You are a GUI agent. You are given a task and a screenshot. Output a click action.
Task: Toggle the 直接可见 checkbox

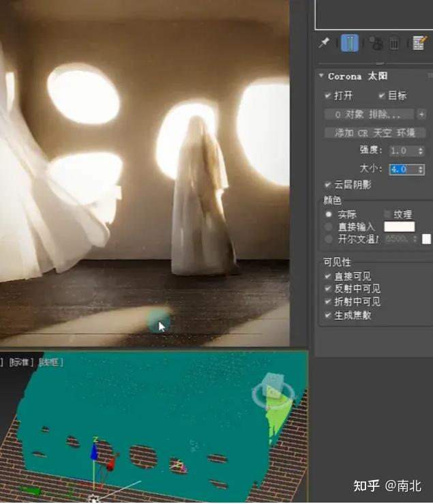tap(327, 276)
